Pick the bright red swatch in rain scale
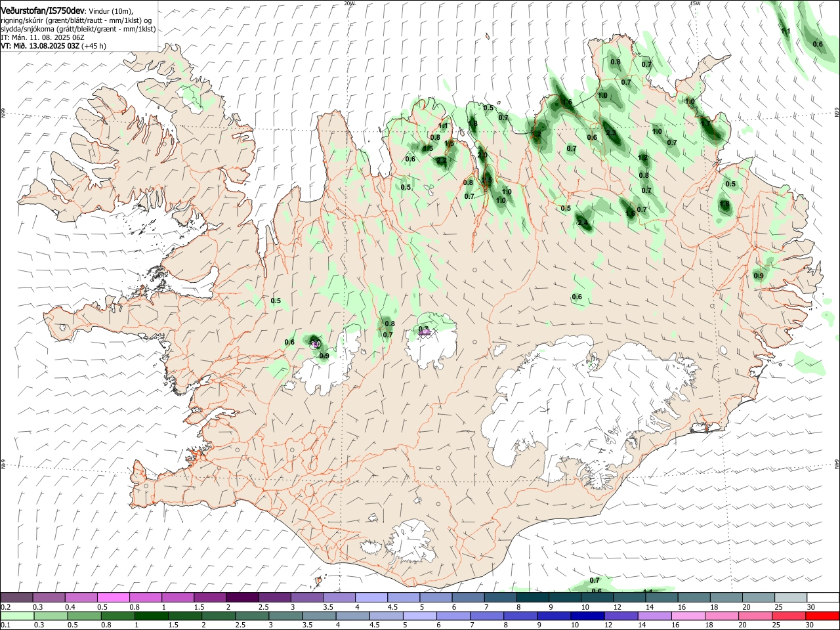This screenshot has width=840, height=630. click(x=822, y=616)
